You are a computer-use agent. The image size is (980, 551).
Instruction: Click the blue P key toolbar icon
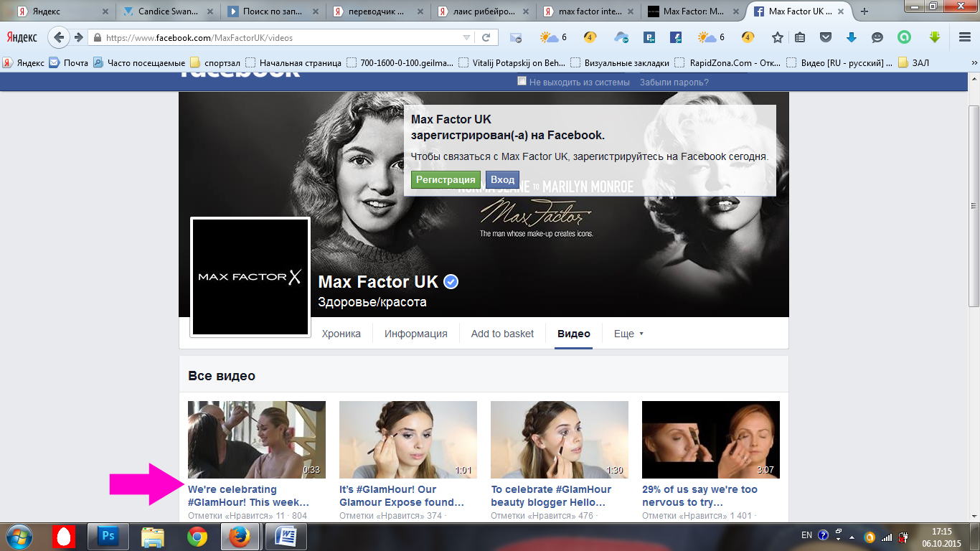(x=650, y=37)
